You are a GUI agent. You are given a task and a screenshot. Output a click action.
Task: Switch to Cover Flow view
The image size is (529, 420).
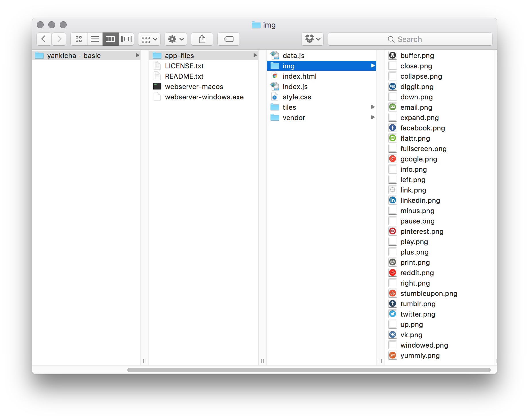point(126,39)
